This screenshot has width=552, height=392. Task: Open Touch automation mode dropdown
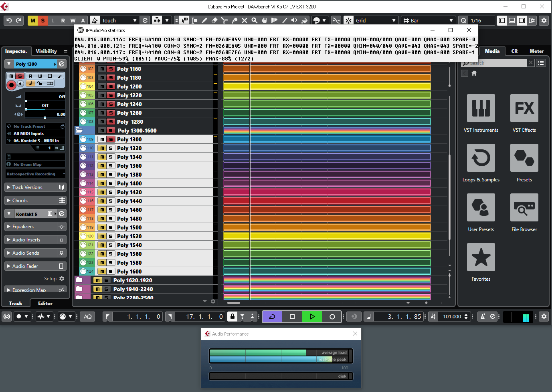(x=119, y=20)
